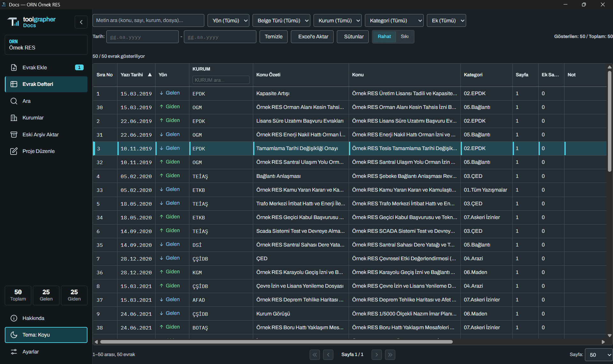
Task: Click the end date field
Action: click(220, 37)
